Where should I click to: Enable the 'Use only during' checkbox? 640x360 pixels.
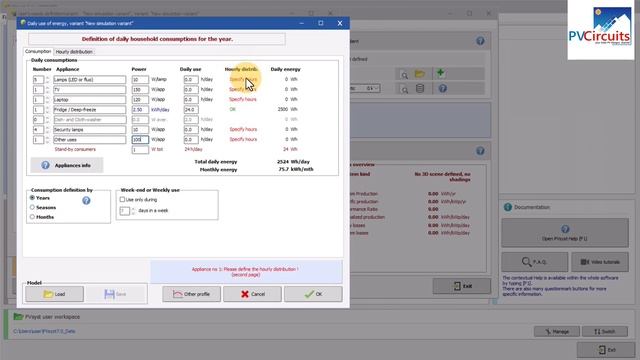click(122, 200)
